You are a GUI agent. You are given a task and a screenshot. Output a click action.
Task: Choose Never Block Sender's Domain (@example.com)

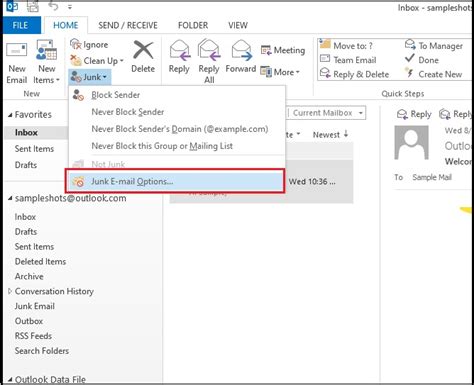coord(177,129)
